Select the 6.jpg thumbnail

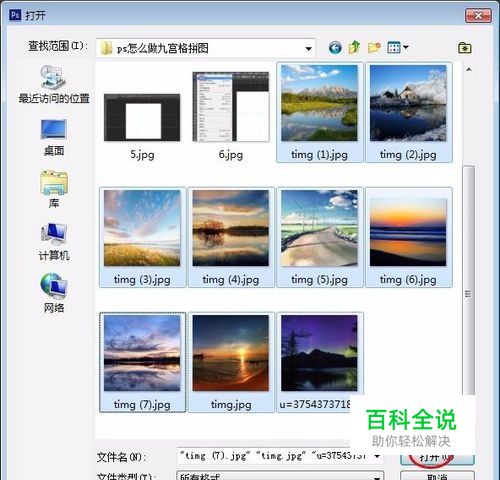tap(231, 107)
